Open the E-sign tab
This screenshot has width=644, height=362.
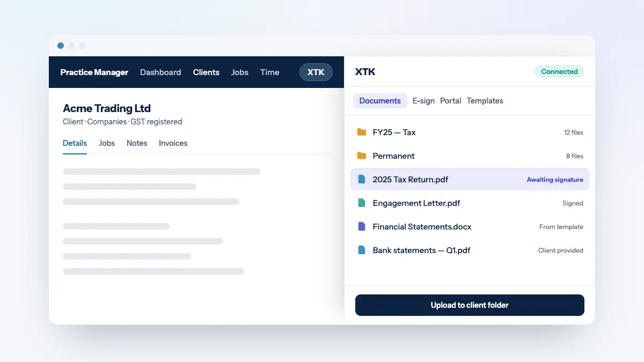tap(423, 101)
